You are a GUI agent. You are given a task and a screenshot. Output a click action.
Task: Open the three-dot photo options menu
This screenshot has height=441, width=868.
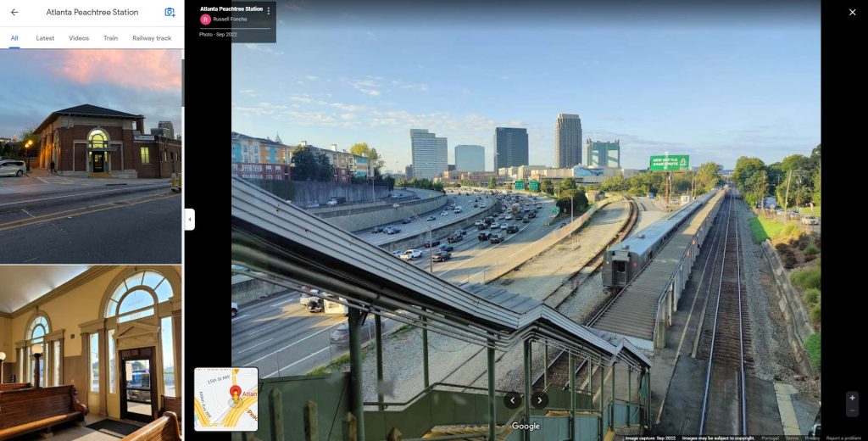click(269, 11)
